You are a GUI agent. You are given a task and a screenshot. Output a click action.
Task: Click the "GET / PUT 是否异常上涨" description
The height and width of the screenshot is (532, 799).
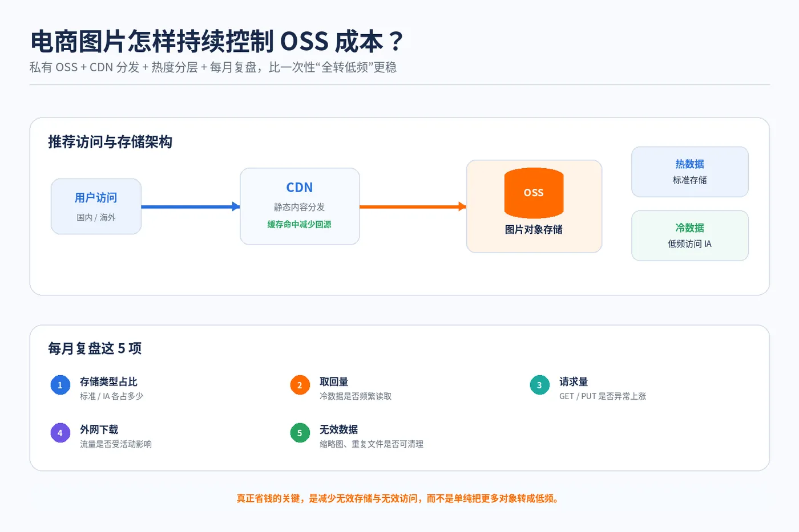[x=603, y=396]
